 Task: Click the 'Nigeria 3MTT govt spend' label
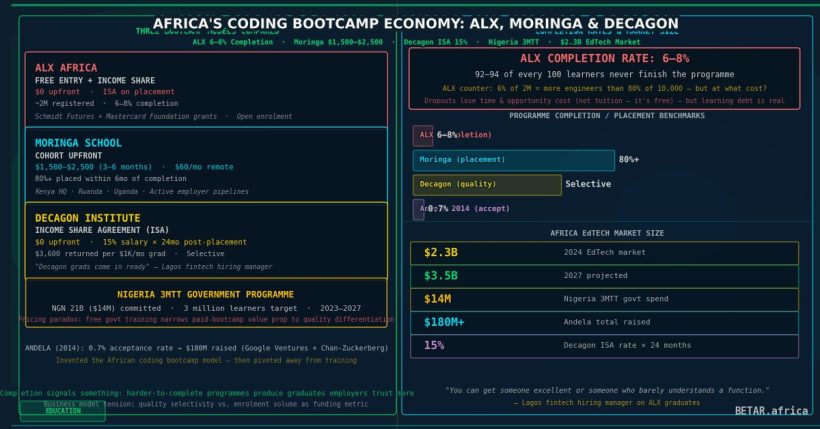[616, 299]
